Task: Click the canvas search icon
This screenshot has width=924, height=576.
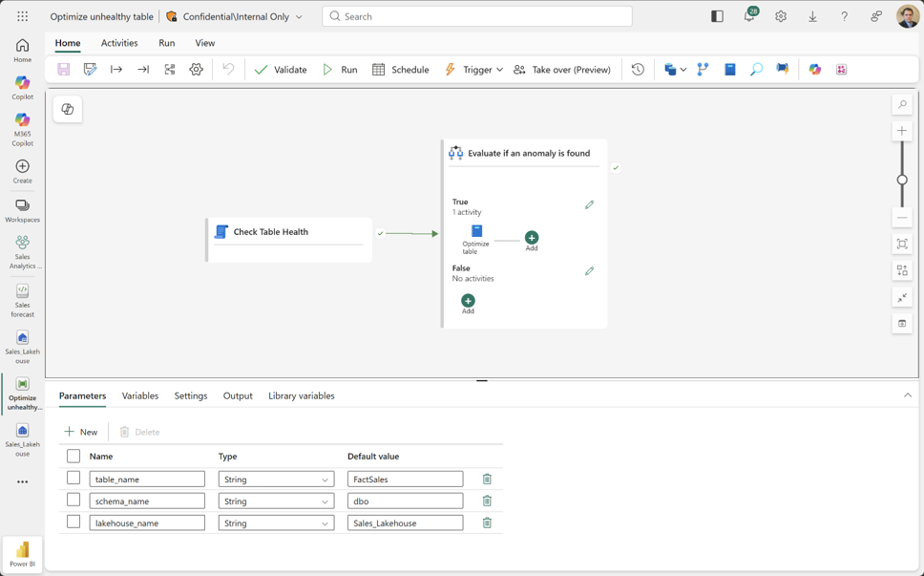Action: [x=902, y=105]
